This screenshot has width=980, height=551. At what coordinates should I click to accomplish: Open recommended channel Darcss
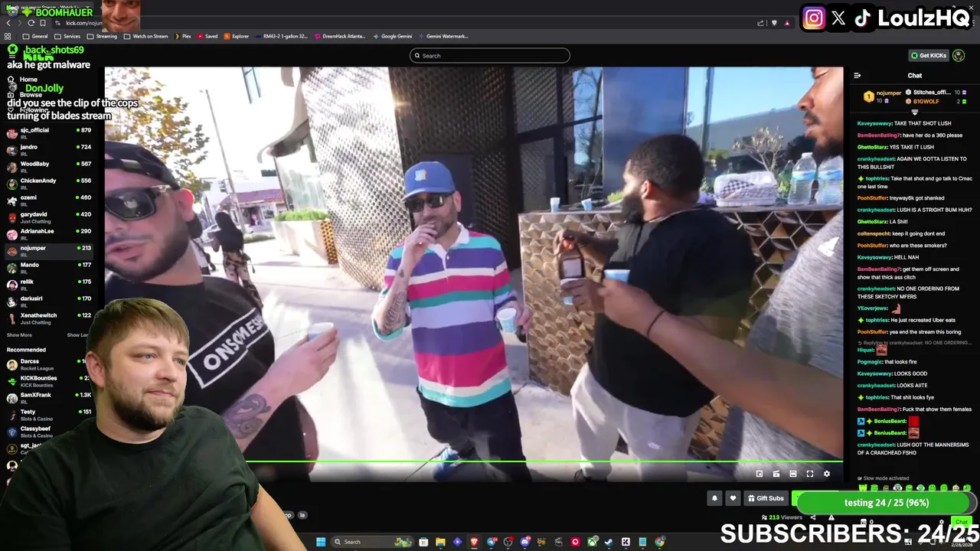[x=46, y=364]
